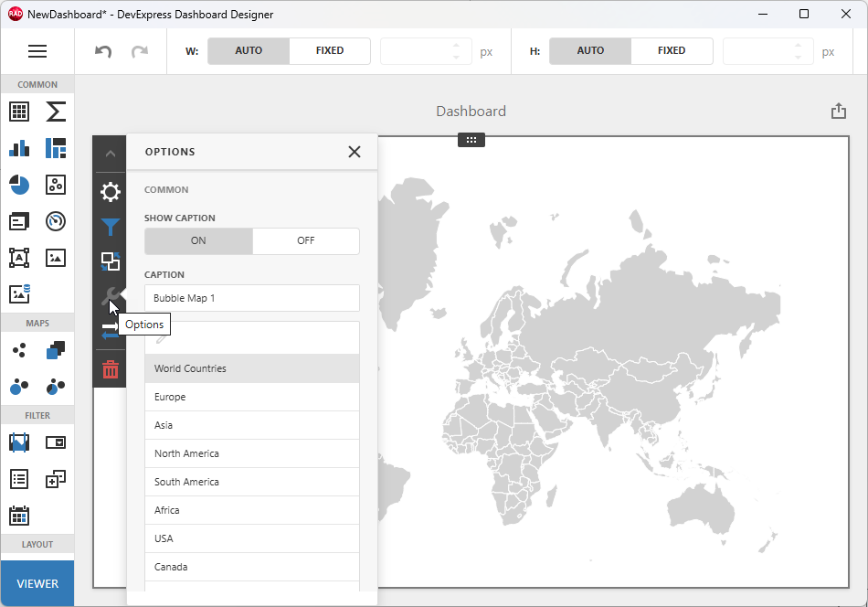
Task: Click inside the Bubble Map 1 caption field
Action: click(x=251, y=297)
